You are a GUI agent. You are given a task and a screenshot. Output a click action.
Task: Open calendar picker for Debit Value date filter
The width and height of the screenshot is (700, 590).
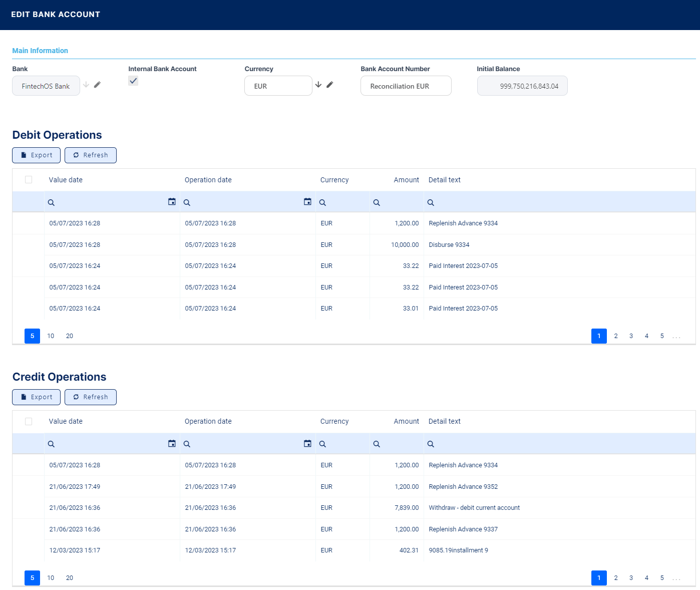point(172,202)
